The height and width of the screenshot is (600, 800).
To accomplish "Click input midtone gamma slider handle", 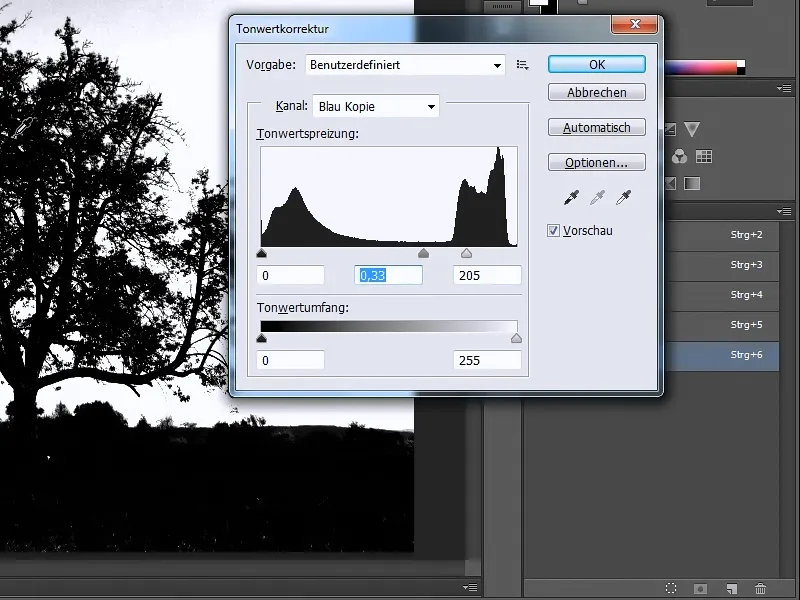I will (423, 253).
